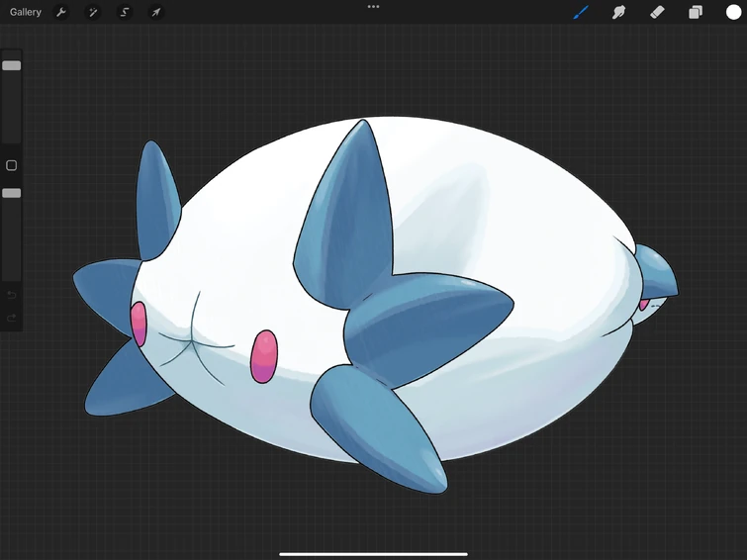Tap the square Modify button in sidebar

[12, 165]
